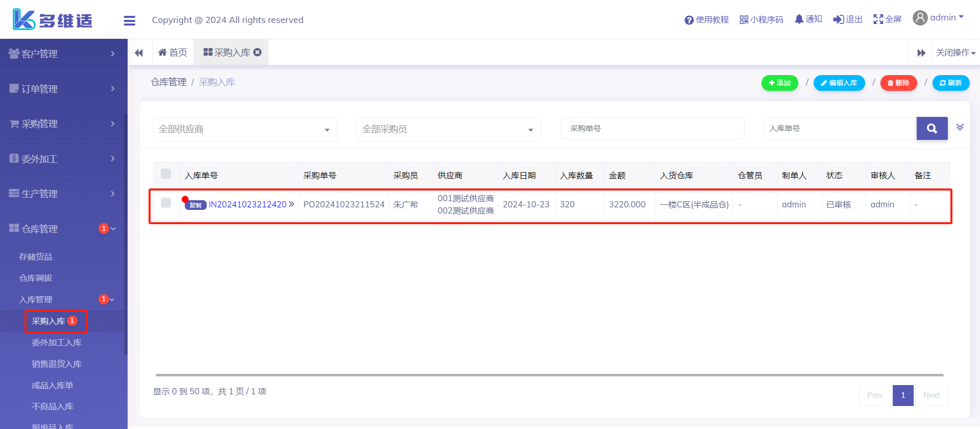Image resolution: width=980 pixels, height=429 pixels.
Task: Open the 全部供应商 dropdown
Action: tap(245, 129)
